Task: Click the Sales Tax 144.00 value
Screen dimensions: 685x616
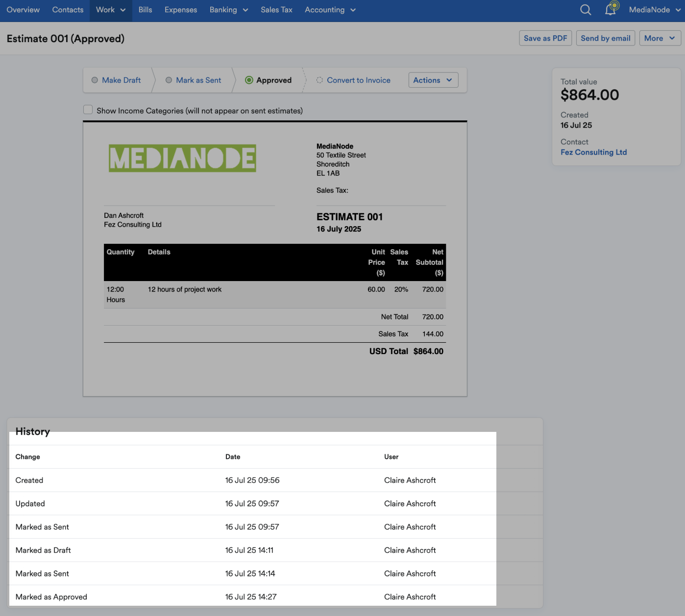Action: tap(433, 334)
